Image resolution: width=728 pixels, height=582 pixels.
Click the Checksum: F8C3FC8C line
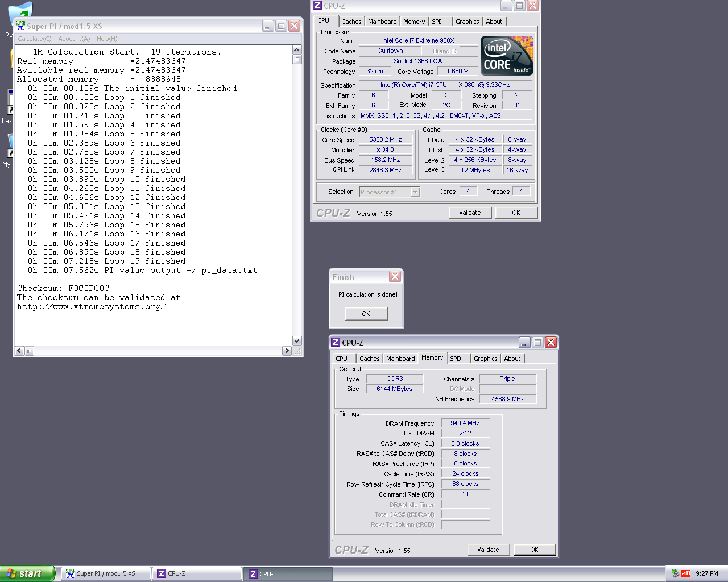coord(63,288)
